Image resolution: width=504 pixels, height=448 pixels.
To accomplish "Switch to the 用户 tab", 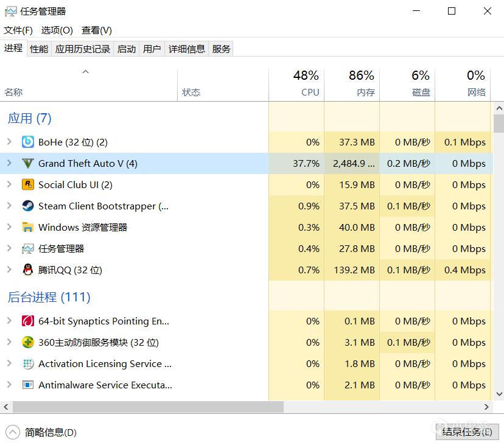I will [152, 49].
